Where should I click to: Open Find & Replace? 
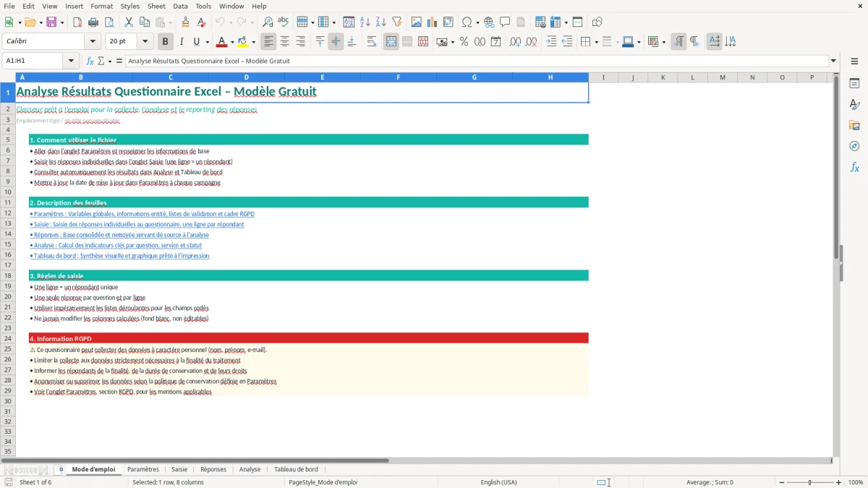tap(268, 22)
